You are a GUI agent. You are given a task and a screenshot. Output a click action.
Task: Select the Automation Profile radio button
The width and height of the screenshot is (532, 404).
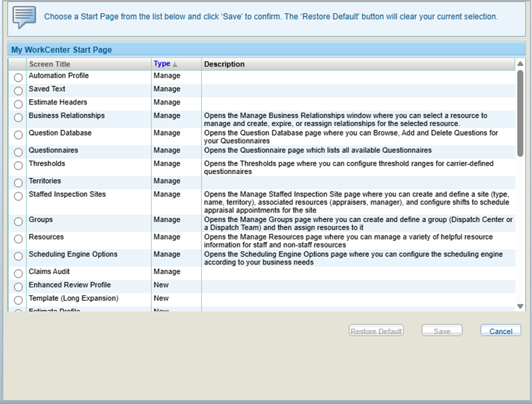tap(18, 78)
